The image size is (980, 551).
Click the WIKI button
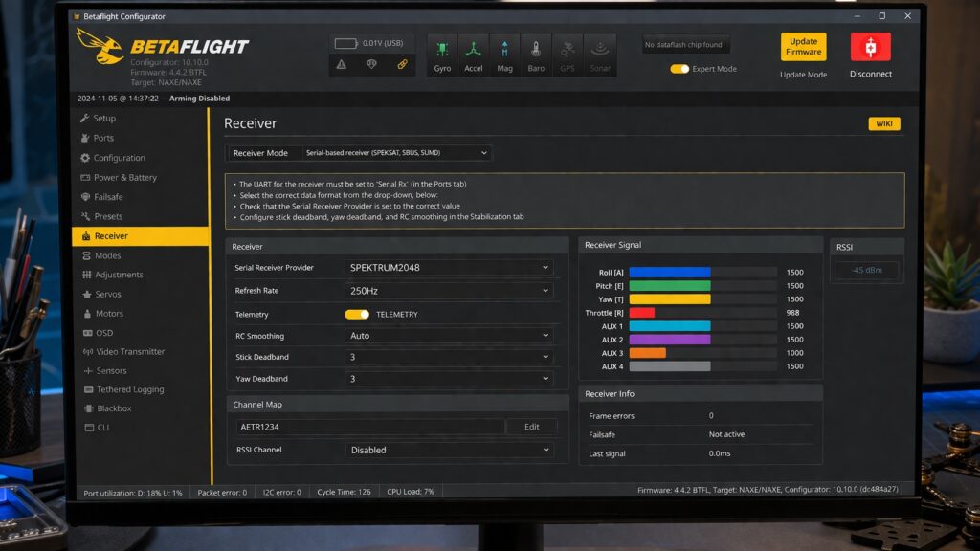point(883,123)
